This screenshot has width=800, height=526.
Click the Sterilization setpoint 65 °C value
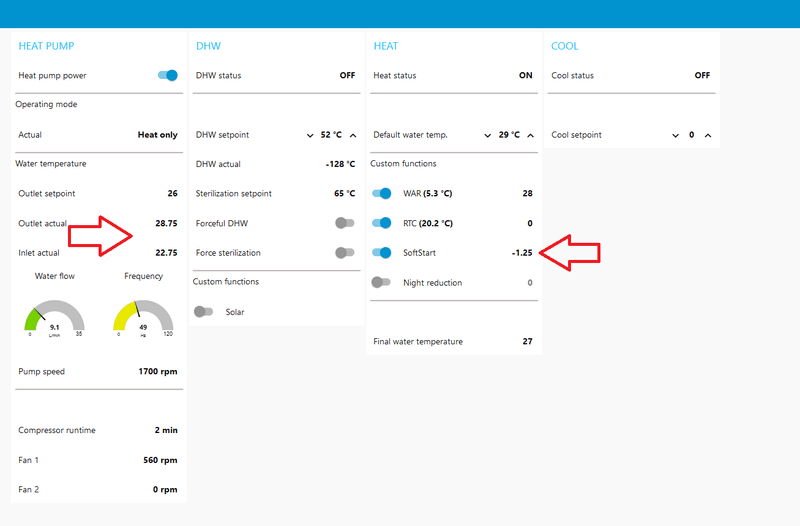coord(345,193)
